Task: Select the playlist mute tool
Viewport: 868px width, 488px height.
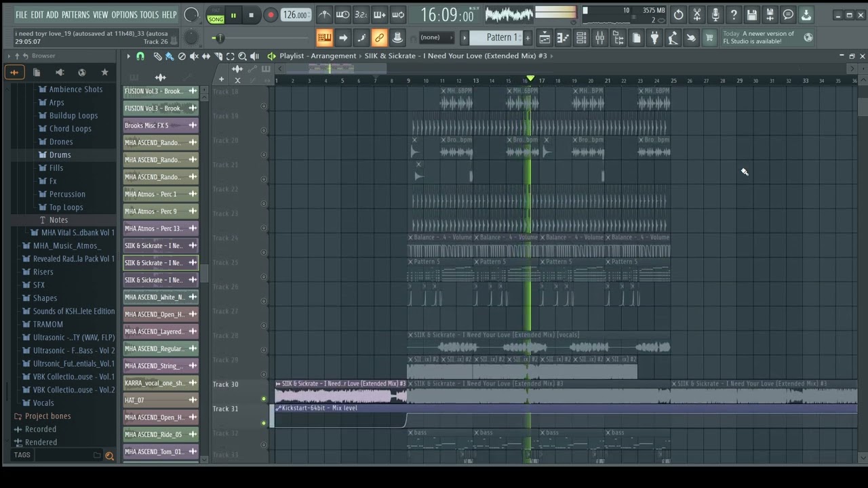Action: (x=194, y=56)
